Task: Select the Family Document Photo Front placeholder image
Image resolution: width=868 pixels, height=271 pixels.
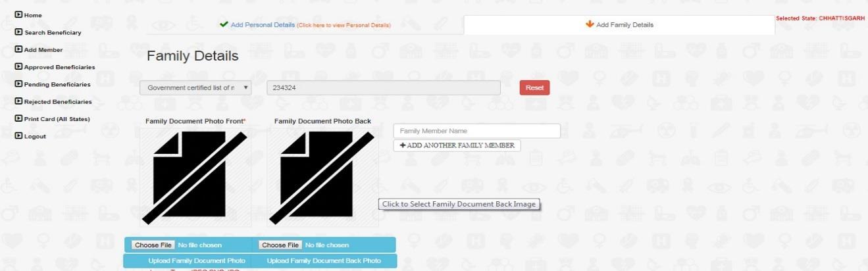Action: click(196, 176)
